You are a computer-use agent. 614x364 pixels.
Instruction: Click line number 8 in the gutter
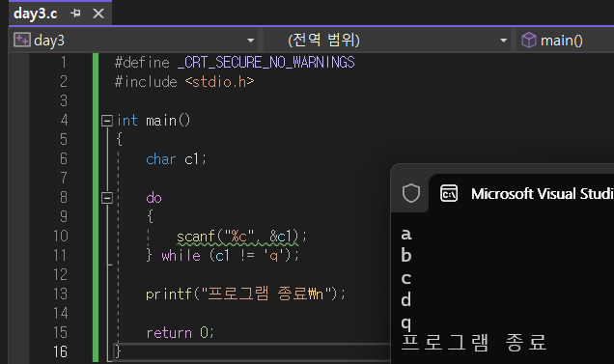pyautogui.click(x=64, y=197)
